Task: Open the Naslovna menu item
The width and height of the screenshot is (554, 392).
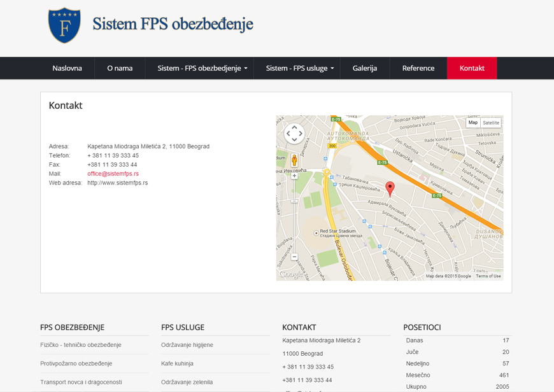Action: coord(67,68)
